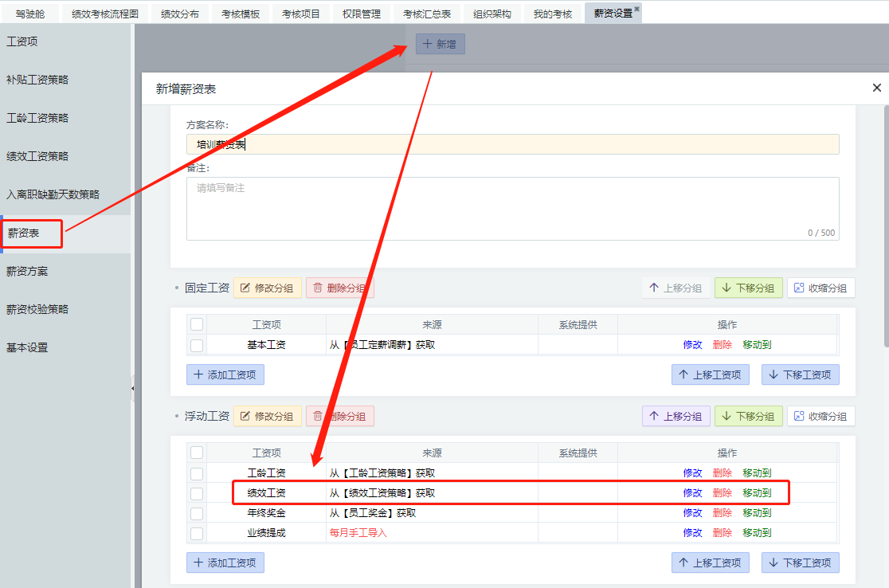Switch to the 考核模板 tab
This screenshot has height=588, width=889.
pyautogui.click(x=241, y=14)
